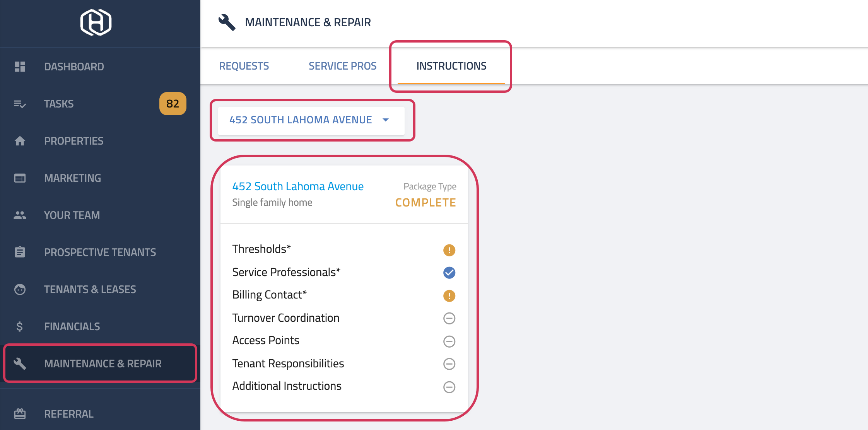
Task: Switch to the Service Pros tab
Action: [342, 66]
